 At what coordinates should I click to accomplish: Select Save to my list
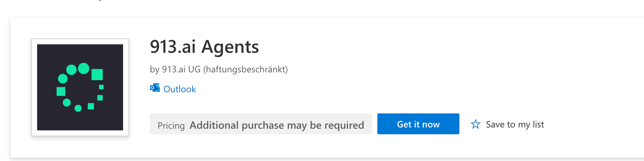point(515,124)
